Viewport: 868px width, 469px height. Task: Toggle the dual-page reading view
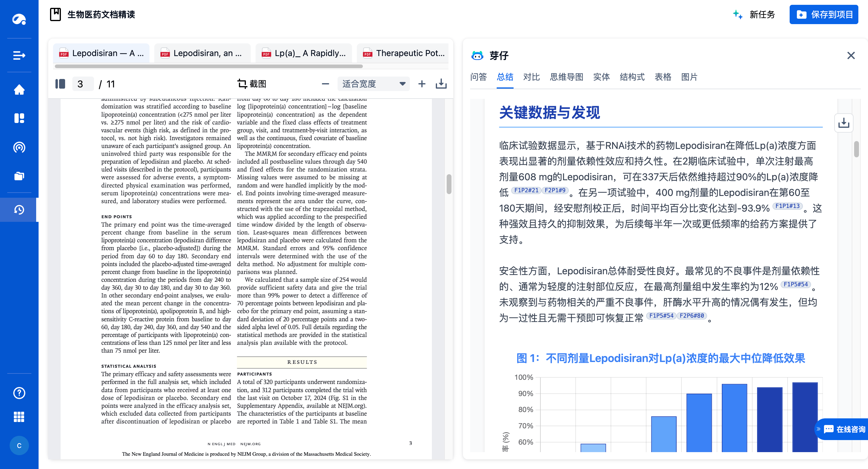(60, 83)
